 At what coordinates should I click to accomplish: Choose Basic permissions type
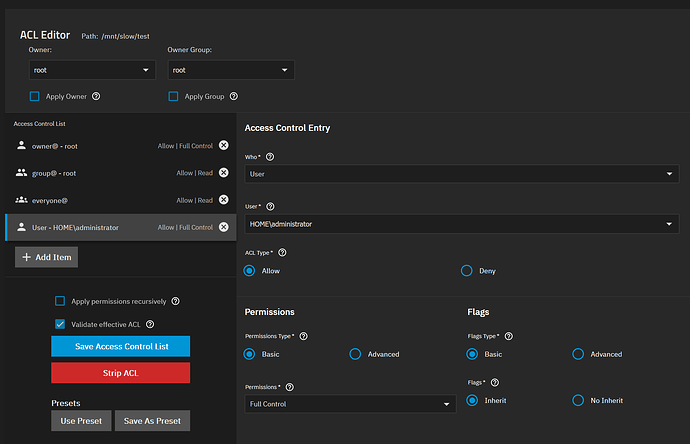250,354
